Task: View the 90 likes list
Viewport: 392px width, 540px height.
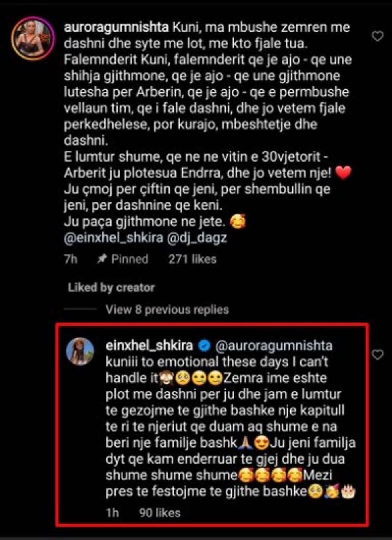Action: coord(160,513)
